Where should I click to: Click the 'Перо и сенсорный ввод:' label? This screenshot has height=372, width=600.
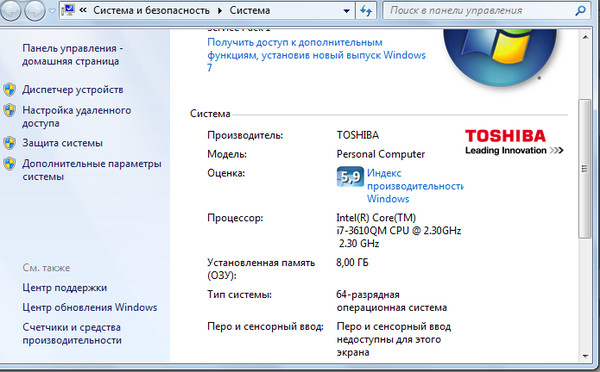coord(265,327)
